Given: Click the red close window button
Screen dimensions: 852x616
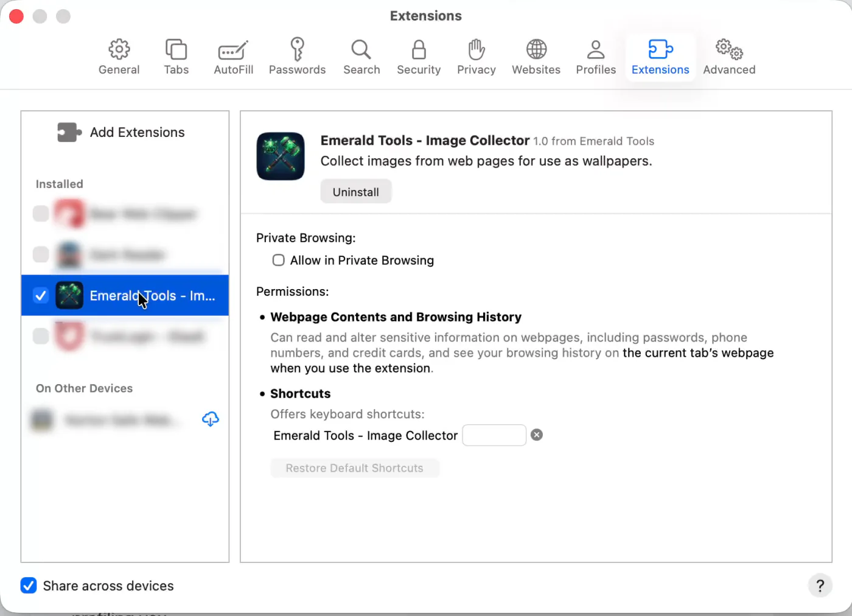Looking at the screenshot, I should coord(16,16).
